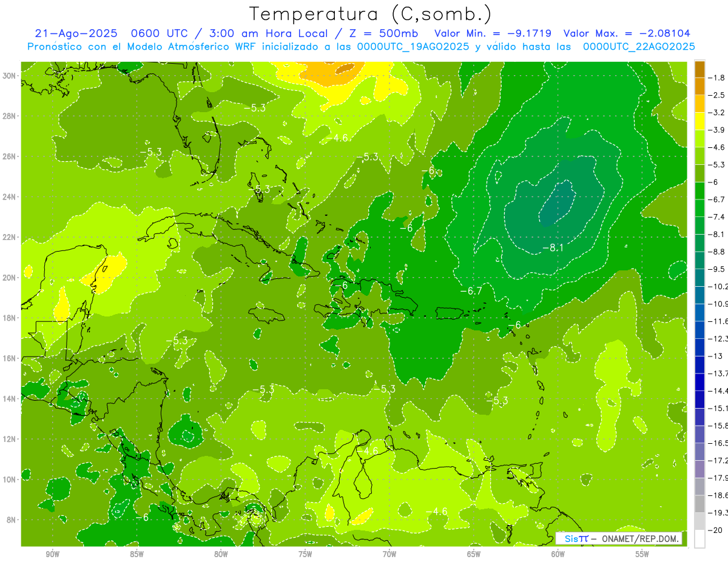Click colorbar scale value -3.9
Viewport: 728px width, 562px height.
[x=718, y=130]
